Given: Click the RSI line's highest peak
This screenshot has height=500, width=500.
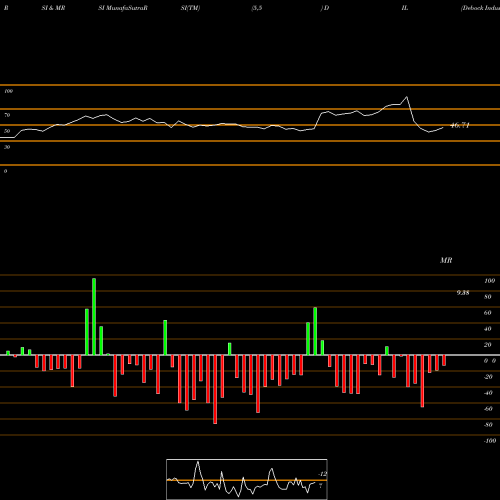Looking at the screenshot, I should [407, 97].
